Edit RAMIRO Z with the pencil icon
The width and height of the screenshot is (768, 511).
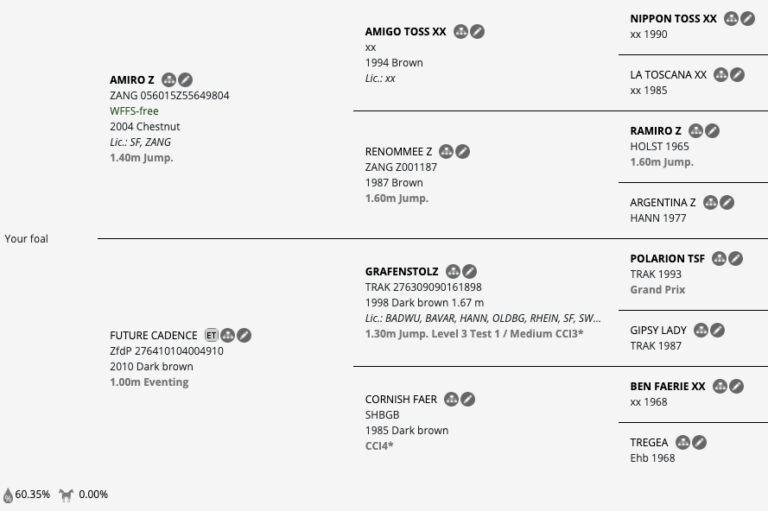click(x=711, y=130)
